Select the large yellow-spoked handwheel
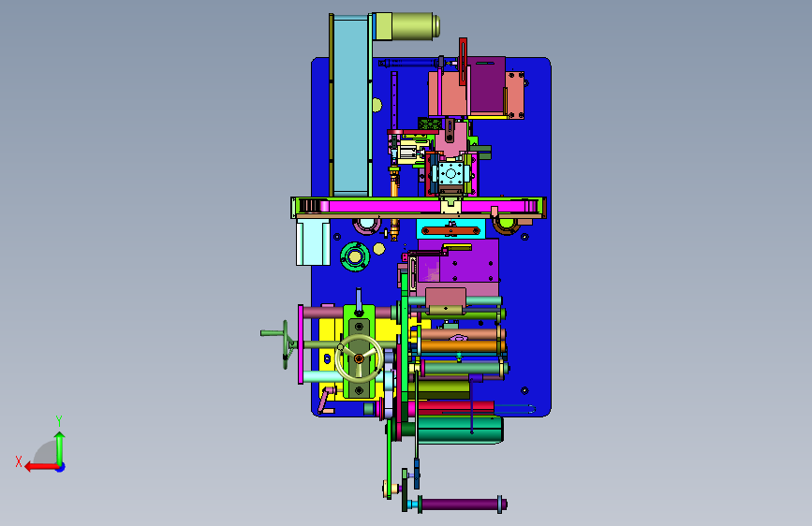This screenshot has height=526, width=812. (x=359, y=358)
